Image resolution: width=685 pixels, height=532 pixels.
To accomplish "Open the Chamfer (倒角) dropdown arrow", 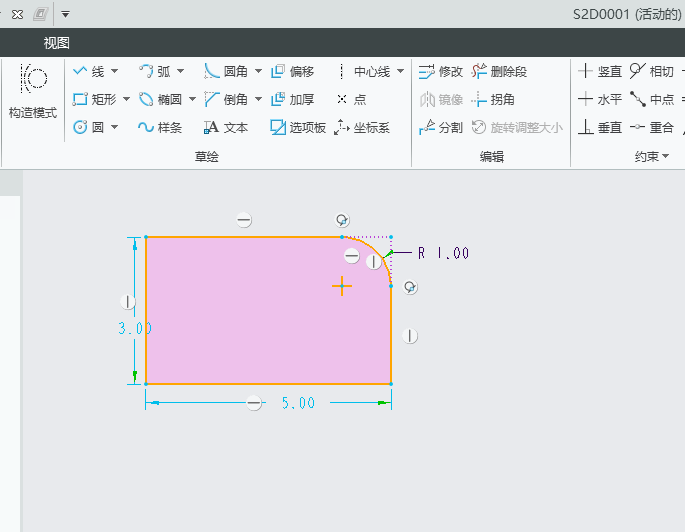I will tap(258, 100).
